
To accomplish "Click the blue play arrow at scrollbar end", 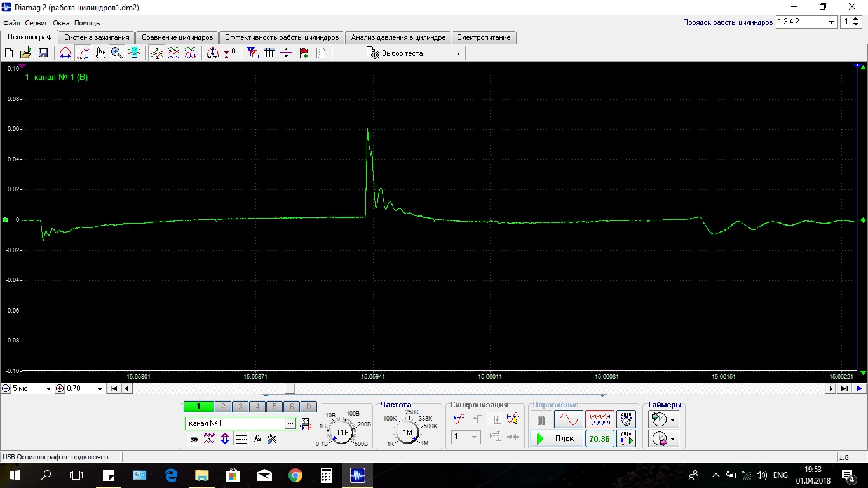I will tap(859, 388).
